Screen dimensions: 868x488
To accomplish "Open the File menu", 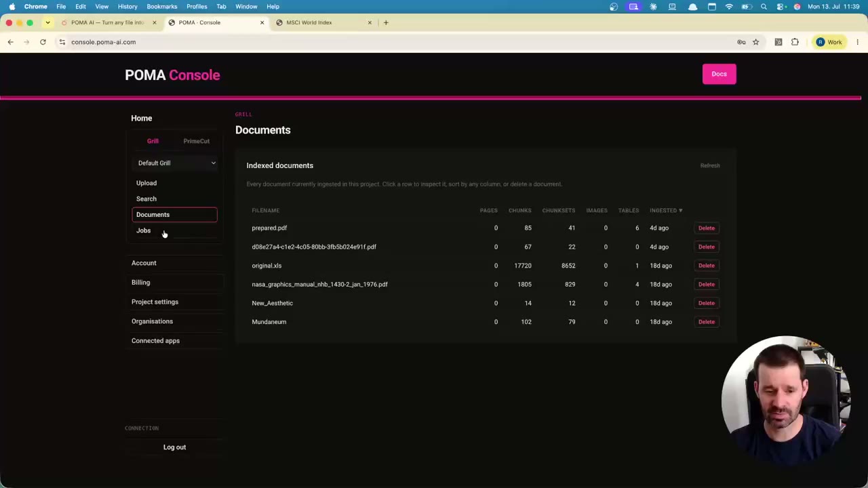I will [61, 7].
